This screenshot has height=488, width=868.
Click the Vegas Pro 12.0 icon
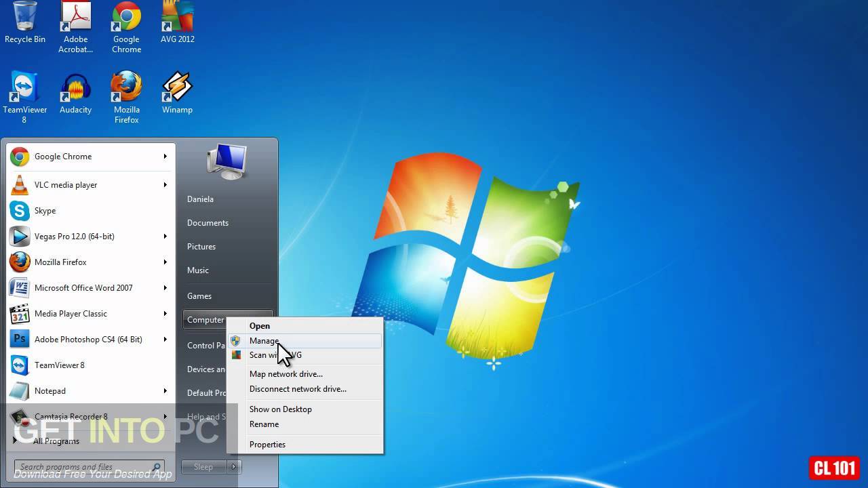(x=20, y=237)
